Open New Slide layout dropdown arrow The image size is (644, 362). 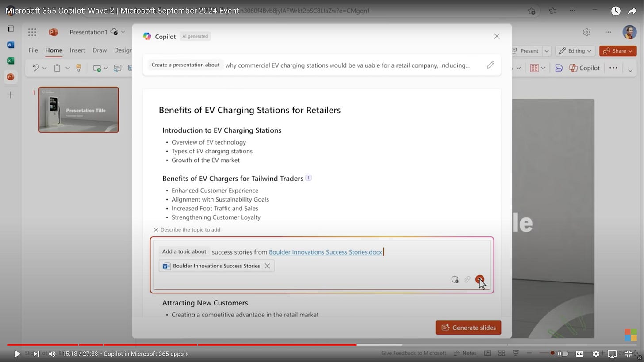105,68
